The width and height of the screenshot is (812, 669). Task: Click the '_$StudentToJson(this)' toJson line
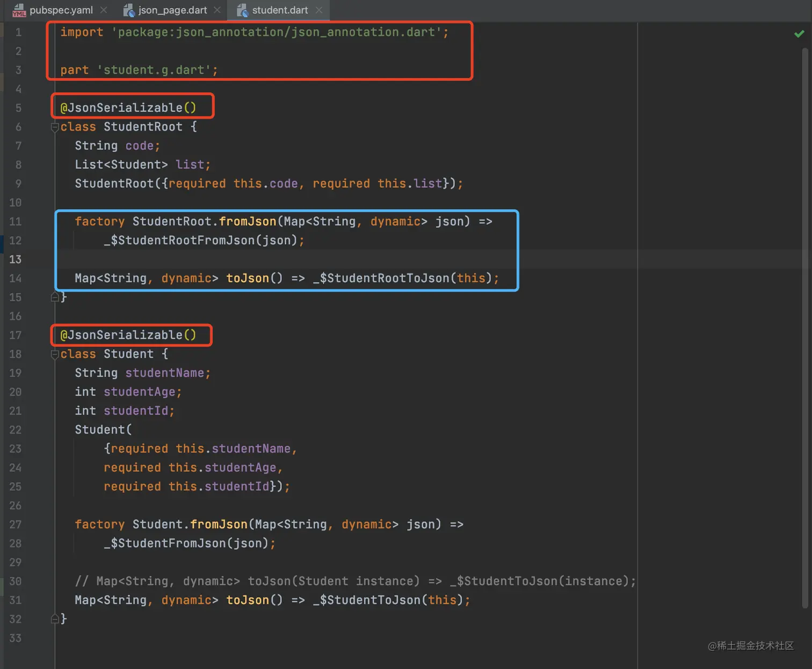pos(272,600)
